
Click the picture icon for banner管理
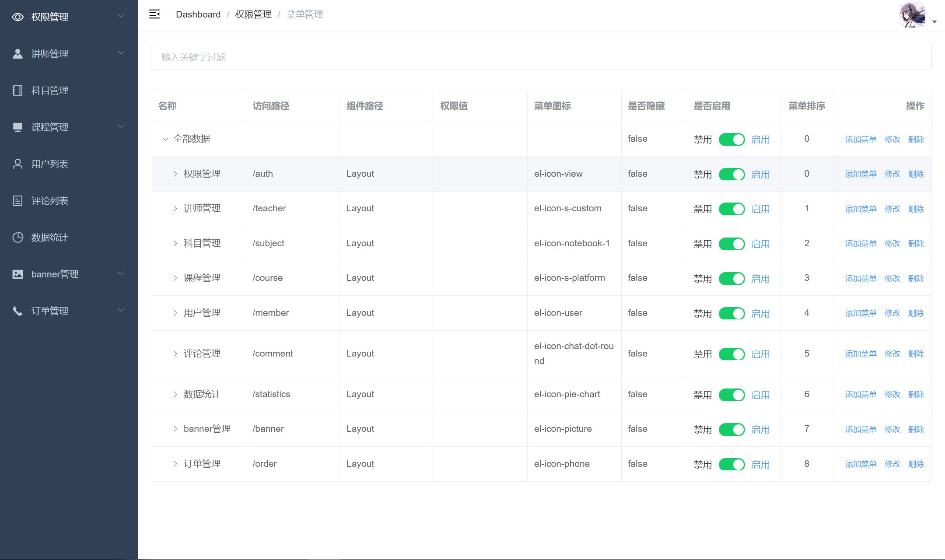(x=17, y=274)
